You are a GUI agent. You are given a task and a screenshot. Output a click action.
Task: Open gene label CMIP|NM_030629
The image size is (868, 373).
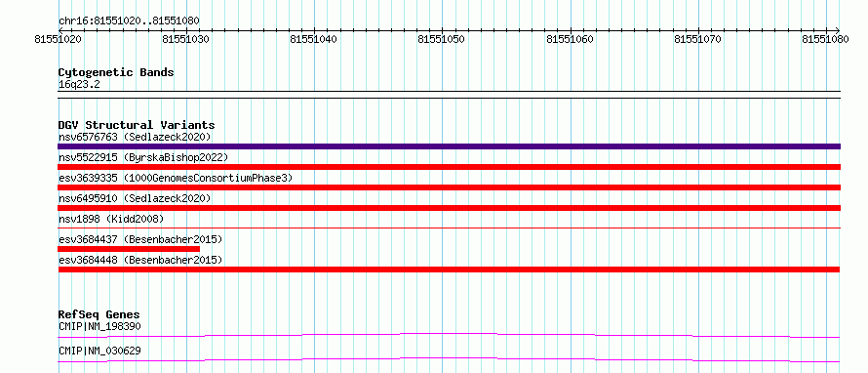99,351
